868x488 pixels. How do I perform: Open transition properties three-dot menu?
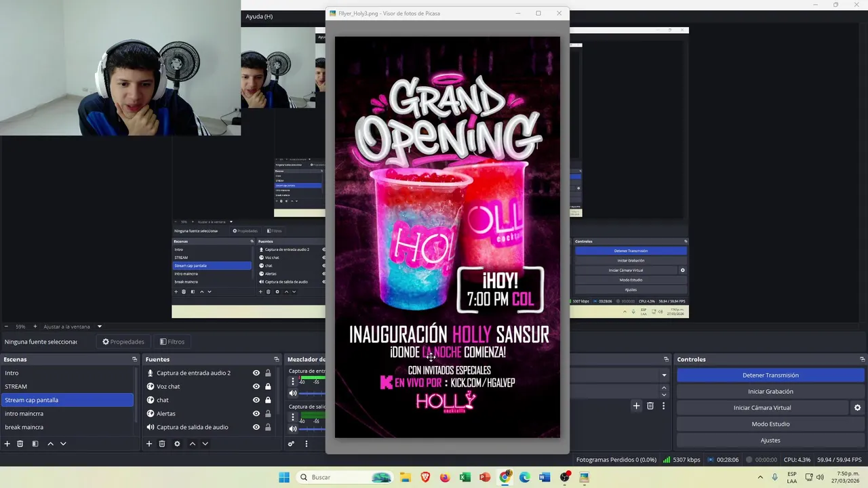(x=663, y=406)
